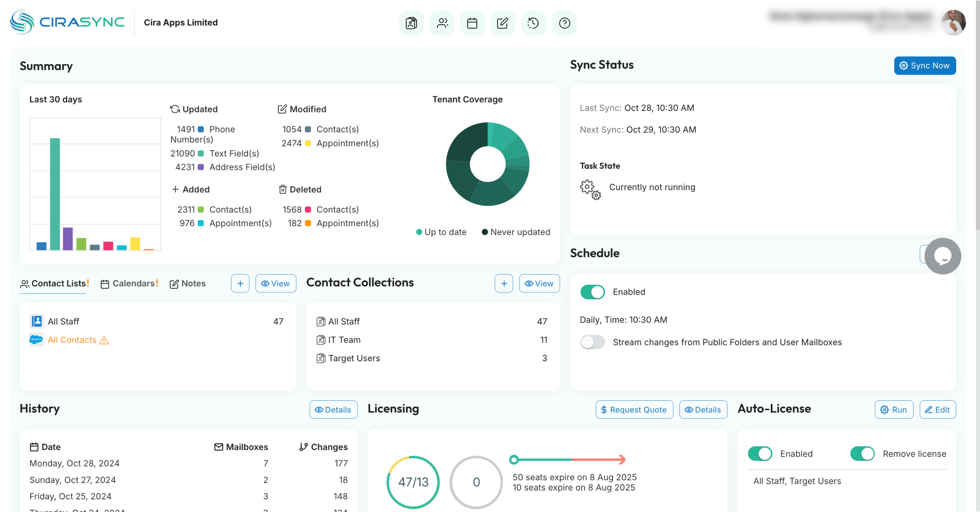This screenshot has width=980, height=512.
Task: Open the All Contacts Salesforce list
Action: click(72, 340)
